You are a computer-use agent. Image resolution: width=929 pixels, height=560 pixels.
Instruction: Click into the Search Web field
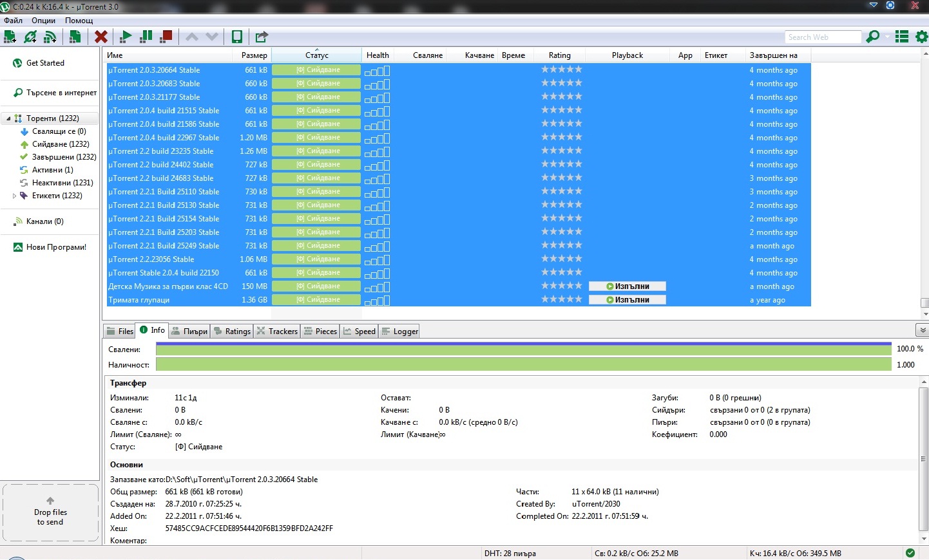[x=823, y=37]
